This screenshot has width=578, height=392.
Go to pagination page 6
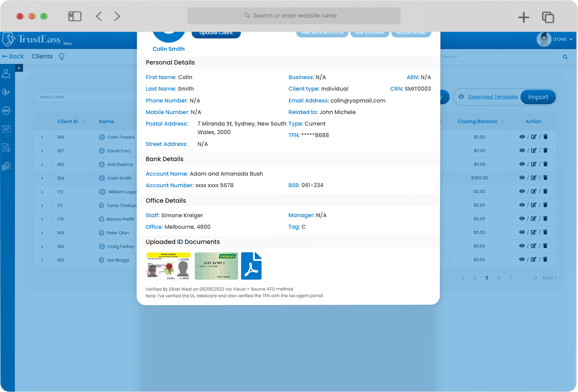[499, 278]
